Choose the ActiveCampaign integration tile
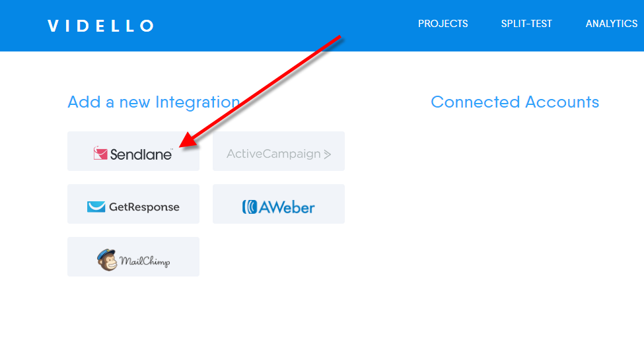This screenshot has width=644, height=361. click(x=279, y=151)
